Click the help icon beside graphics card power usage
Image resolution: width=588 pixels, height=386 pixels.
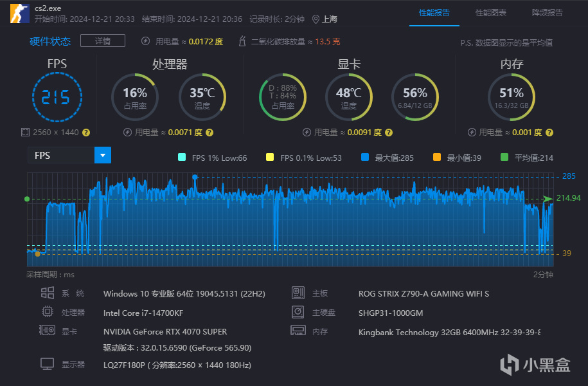click(x=388, y=133)
